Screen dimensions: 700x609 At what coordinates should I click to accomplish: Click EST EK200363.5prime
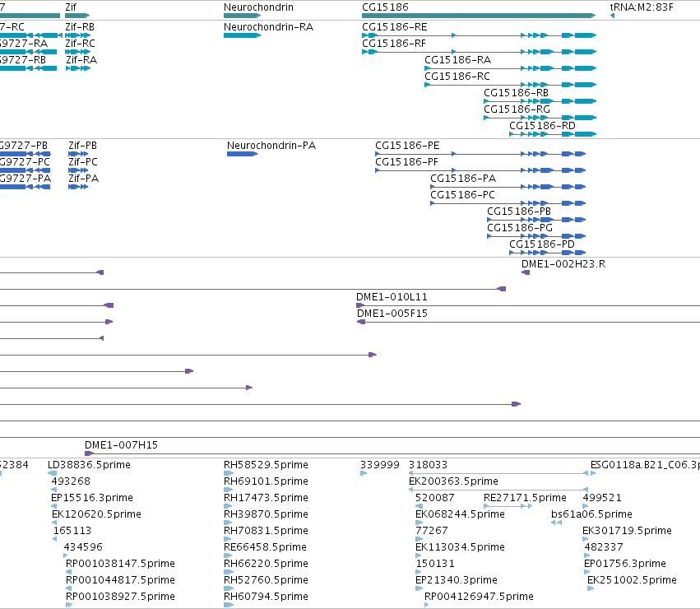coord(453,481)
